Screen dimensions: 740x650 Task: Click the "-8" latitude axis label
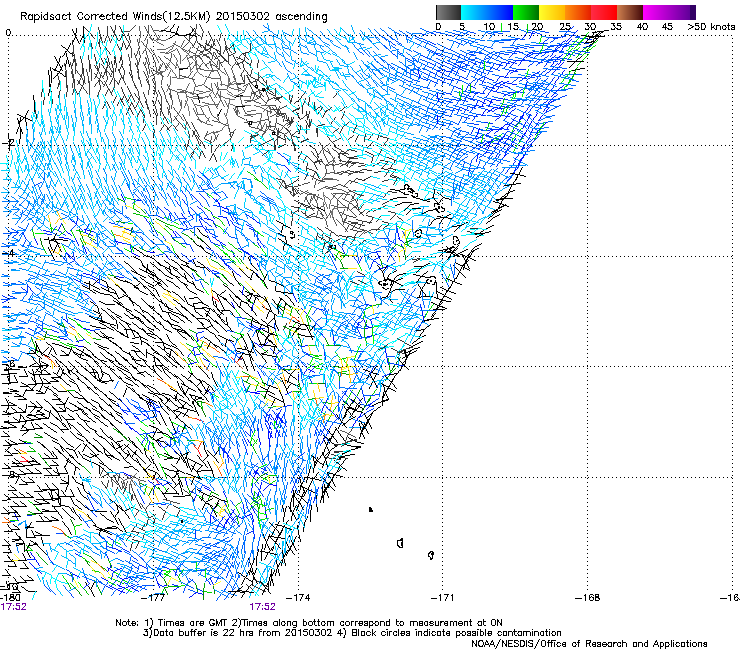click(x=9, y=474)
